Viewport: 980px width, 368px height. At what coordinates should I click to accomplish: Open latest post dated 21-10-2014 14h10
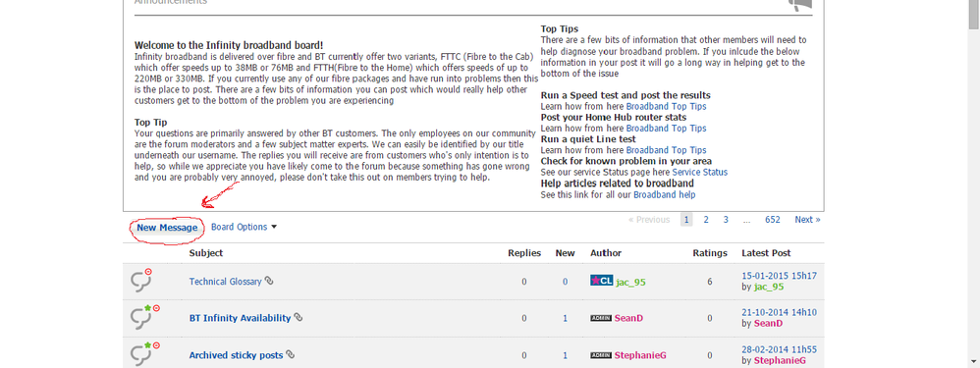tap(780, 312)
